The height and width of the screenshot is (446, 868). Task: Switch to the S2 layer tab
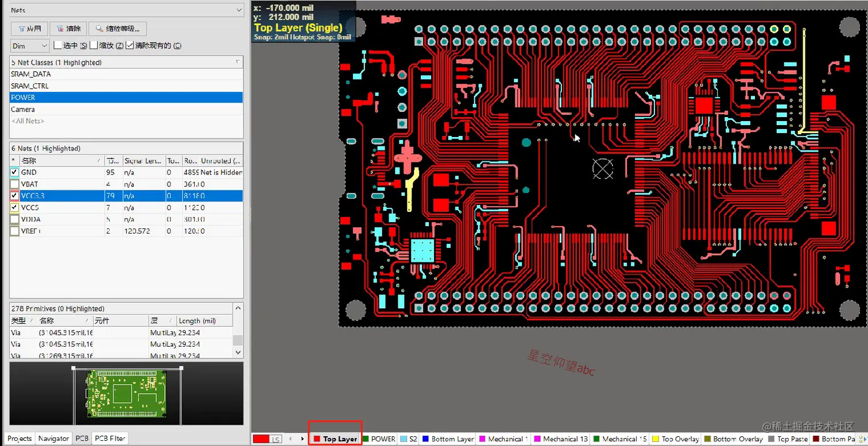(409, 439)
